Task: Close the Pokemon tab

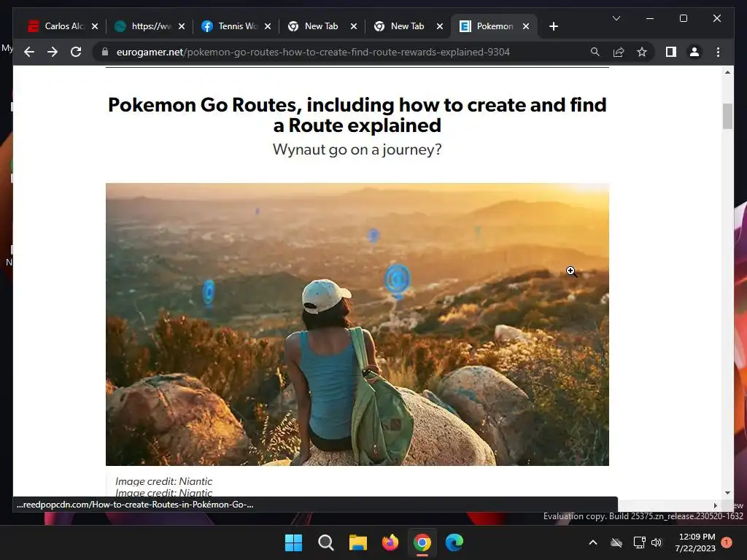Action: [526, 26]
